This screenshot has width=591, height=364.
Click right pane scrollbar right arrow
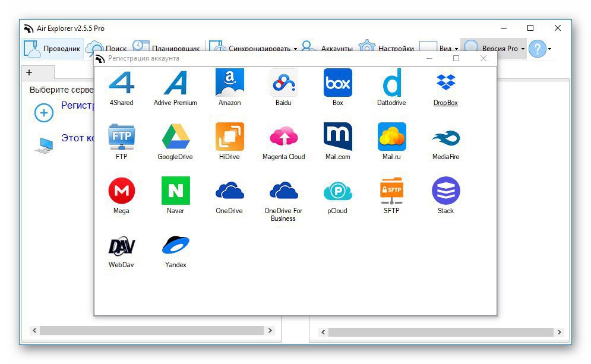click(x=560, y=332)
